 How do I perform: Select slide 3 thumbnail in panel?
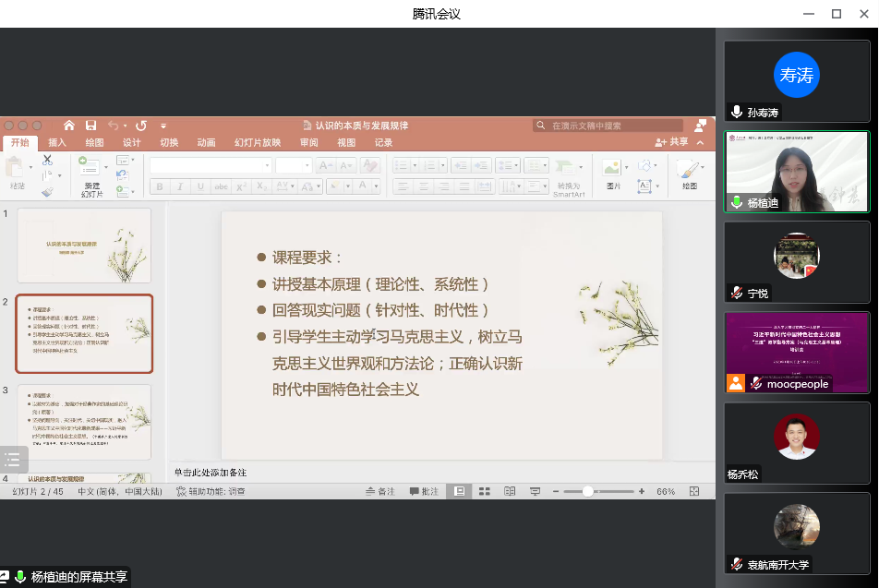(x=84, y=421)
